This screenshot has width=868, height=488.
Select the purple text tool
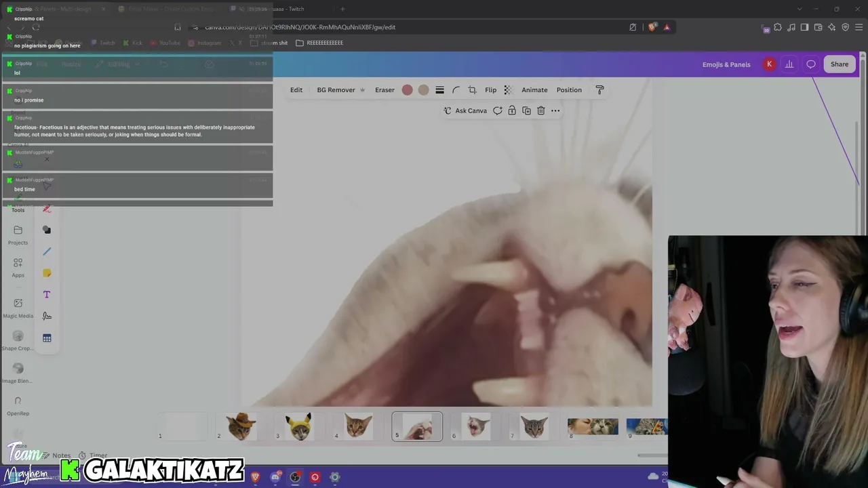47,295
